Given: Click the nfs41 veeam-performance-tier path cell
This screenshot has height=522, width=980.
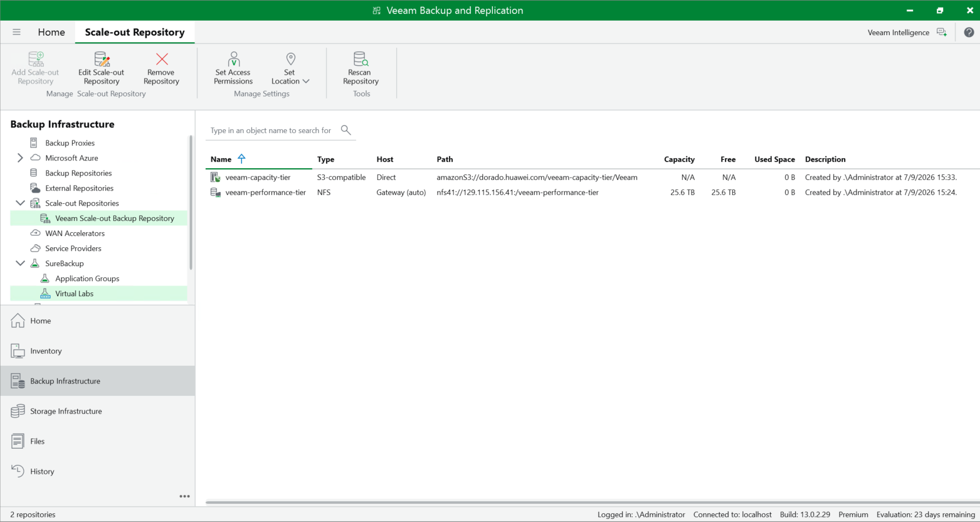Looking at the screenshot, I should coord(518,193).
